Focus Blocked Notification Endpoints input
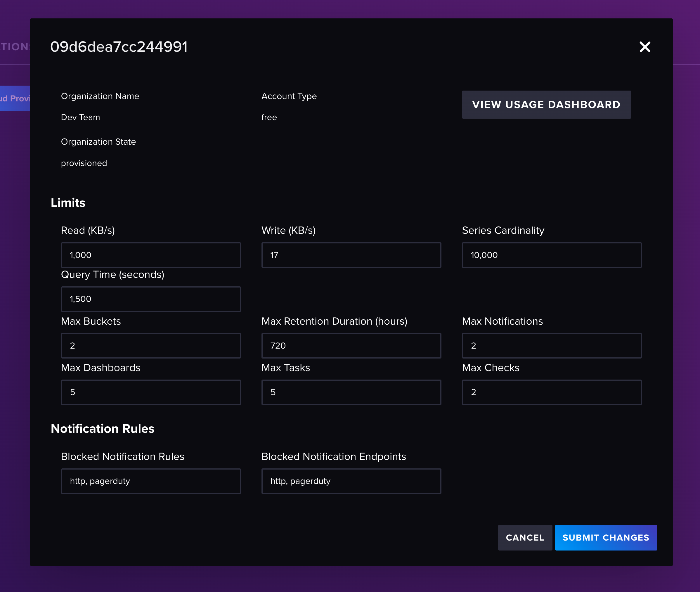The height and width of the screenshot is (592, 700). pos(351,481)
